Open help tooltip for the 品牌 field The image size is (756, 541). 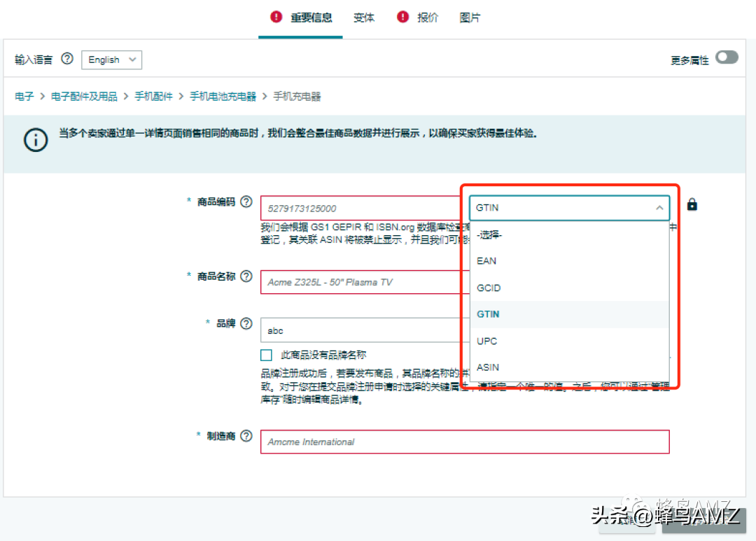[x=246, y=323]
